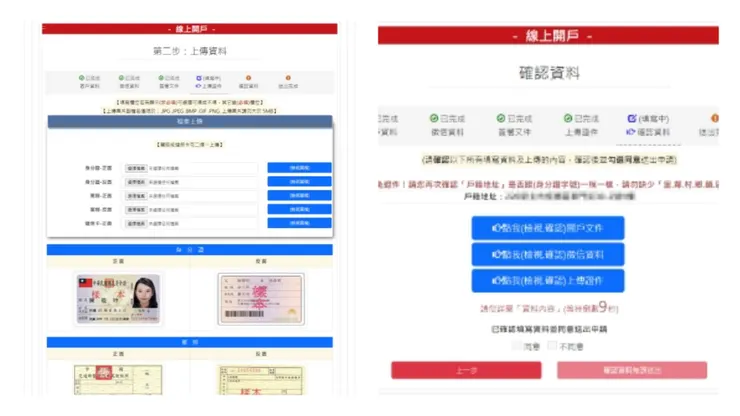Click the 第二步：上傳資料 heading
This screenshot has height=416, width=740.
pyautogui.click(x=190, y=51)
